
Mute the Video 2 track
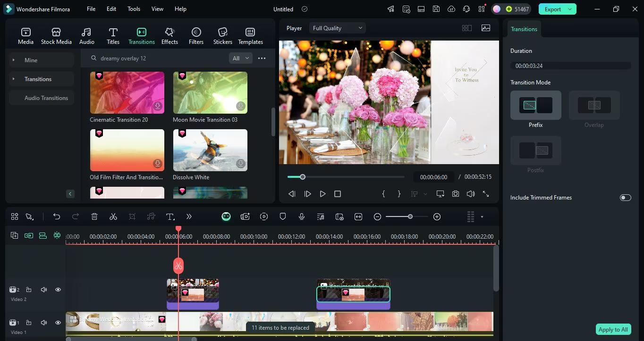click(x=44, y=290)
